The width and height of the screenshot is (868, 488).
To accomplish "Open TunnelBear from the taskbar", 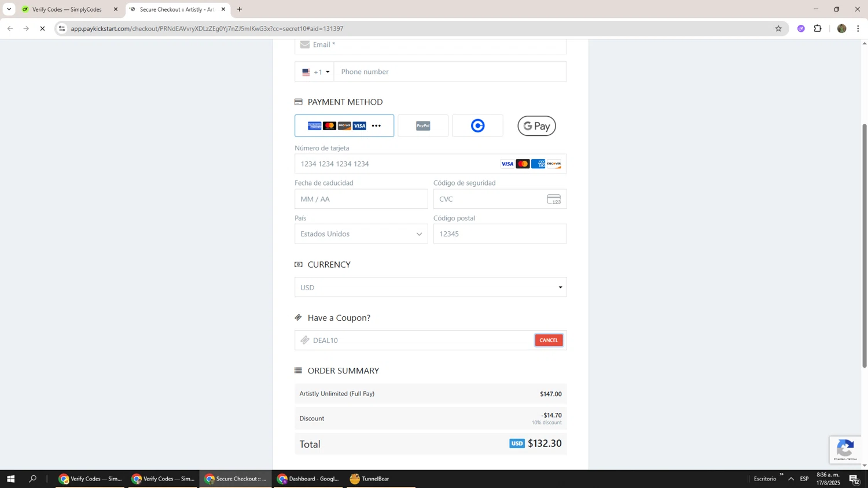I will (381, 479).
